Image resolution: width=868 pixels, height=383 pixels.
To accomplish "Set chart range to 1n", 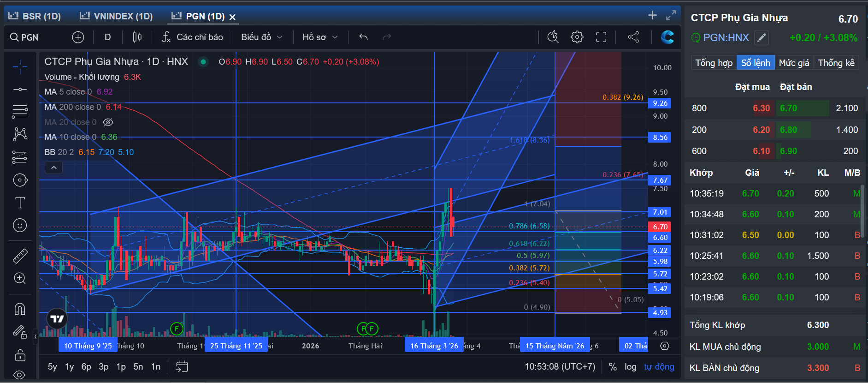I will pyautogui.click(x=156, y=367).
